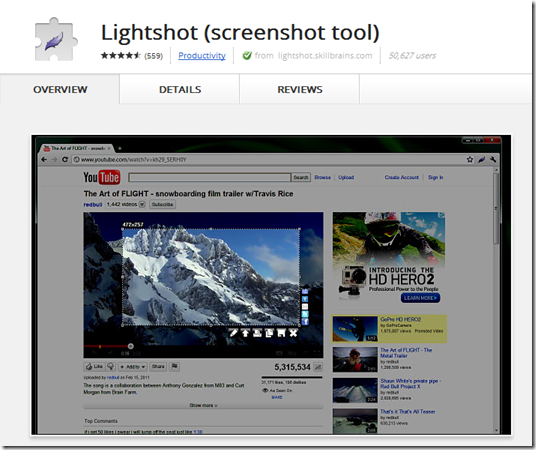
Task: Click the reload icon in the preview browser
Action: click(x=65, y=159)
